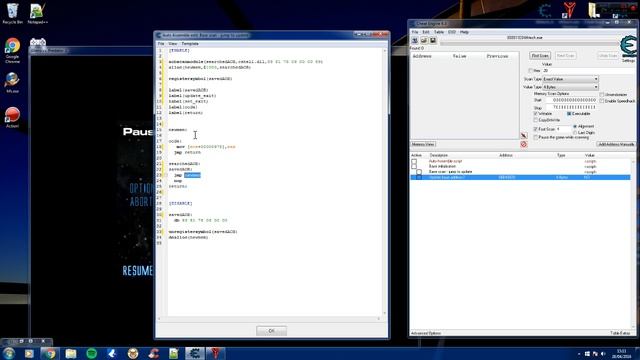The height and width of the screenshot is (360, 640).
Task: Click the save floppy disk icon in Cheat Engine
Action: coord(433,40)
